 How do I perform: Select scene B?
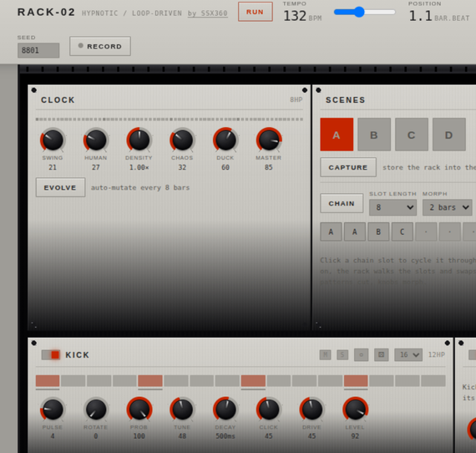tap(374, 135)
